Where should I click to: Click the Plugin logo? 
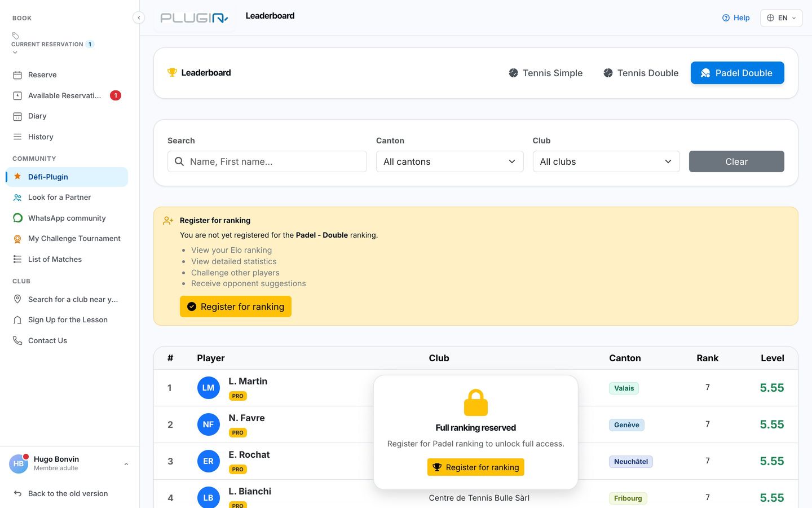pyautogui.click(x=194, y=18)
